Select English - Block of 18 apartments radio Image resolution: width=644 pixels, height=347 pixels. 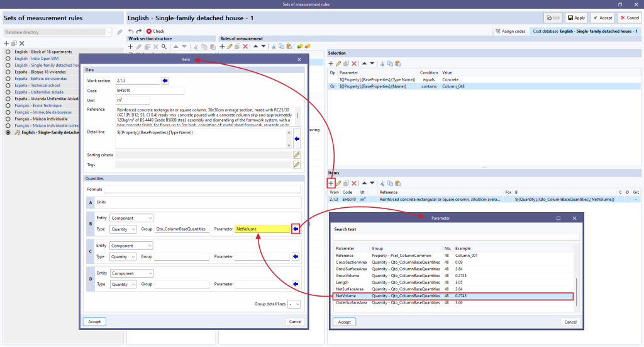[x=8, y=52]
